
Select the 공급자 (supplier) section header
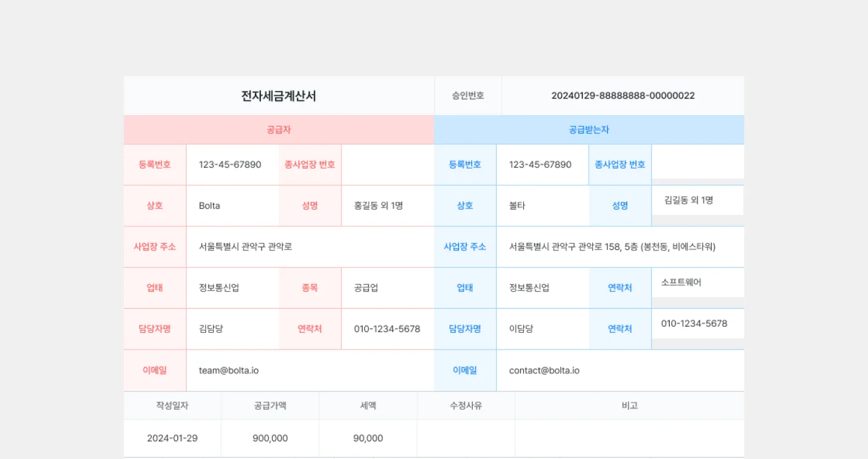pos(278,129)
